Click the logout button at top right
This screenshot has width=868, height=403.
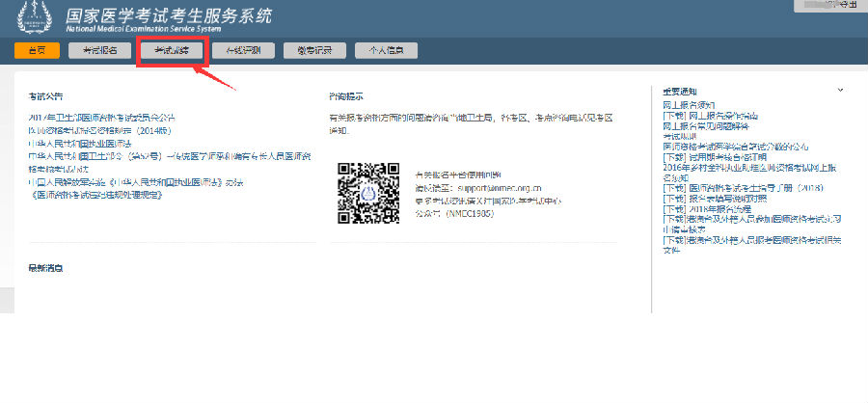pyautogui.click(x=828, y=6)
